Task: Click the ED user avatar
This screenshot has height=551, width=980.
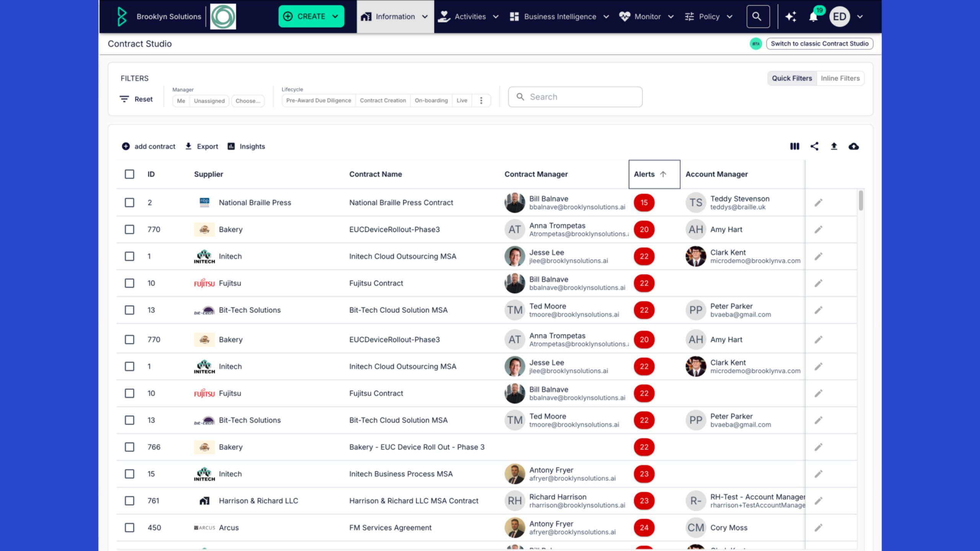Action: pos(840,16)
